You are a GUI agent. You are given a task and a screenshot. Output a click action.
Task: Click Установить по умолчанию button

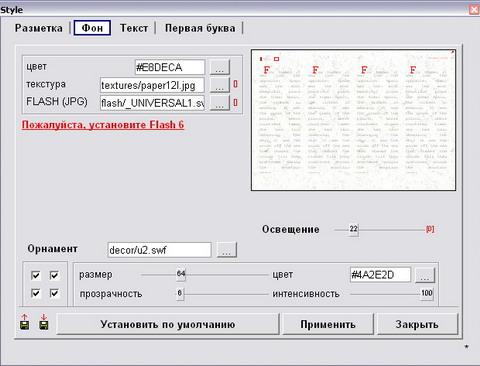pos(168,324)
